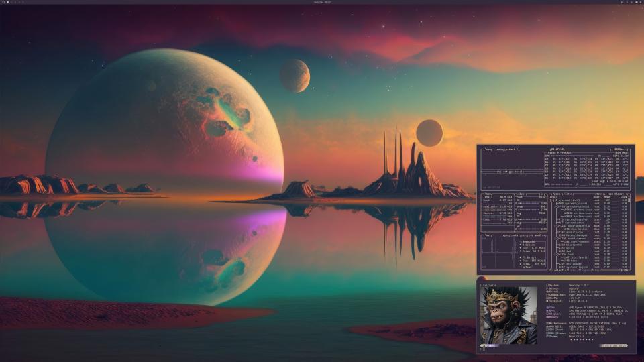This screenshot has width=644, height=362.
Task: Click the CPU icon in fastfetch output
Action: click(x=547, y=308)
